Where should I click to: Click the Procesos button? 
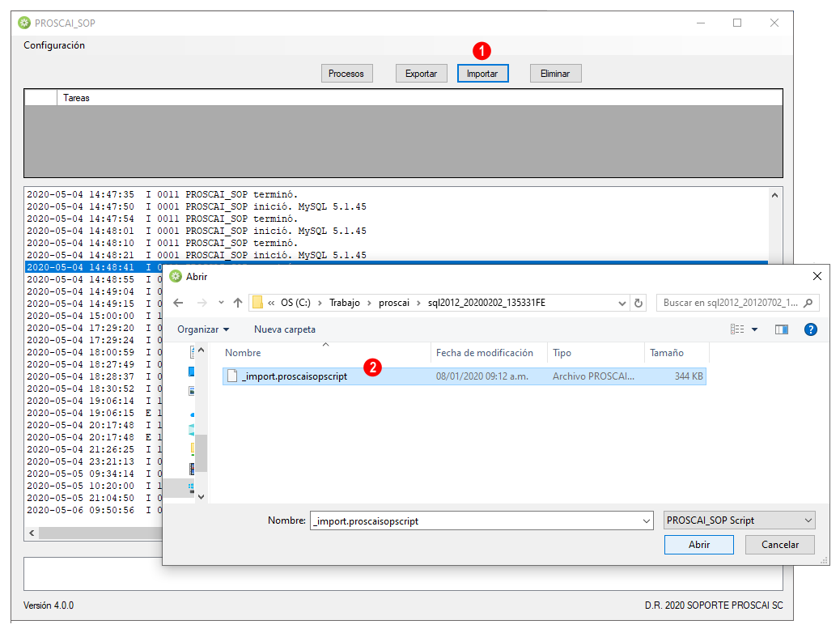(x=346, y=74)
